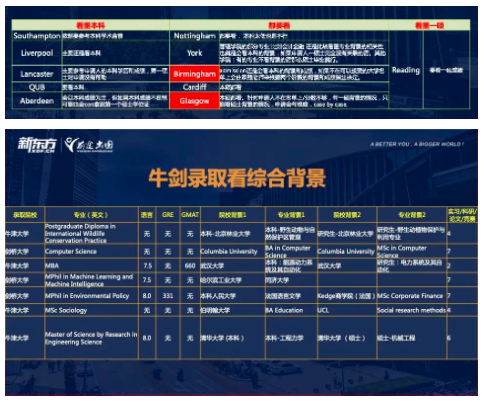This screenshot has height=402, width=485.
Task: Click the Southampton table cell
Action: pos(37,36)
